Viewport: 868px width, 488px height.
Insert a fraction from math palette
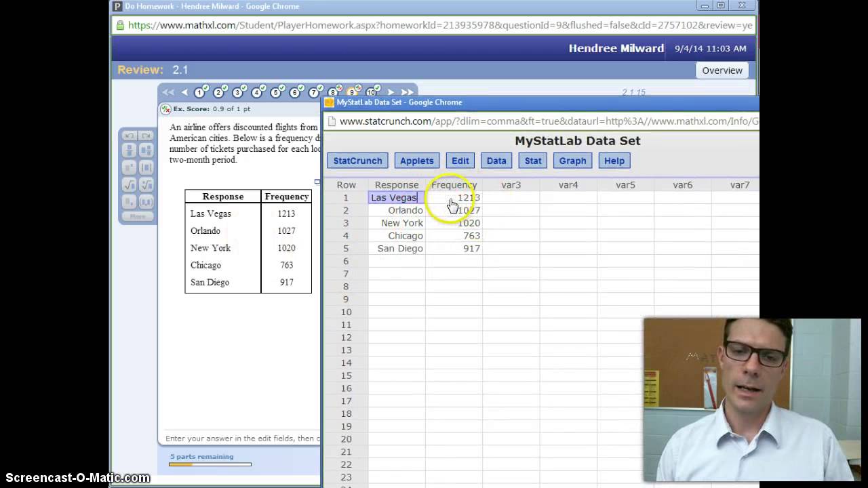point(129,150)
